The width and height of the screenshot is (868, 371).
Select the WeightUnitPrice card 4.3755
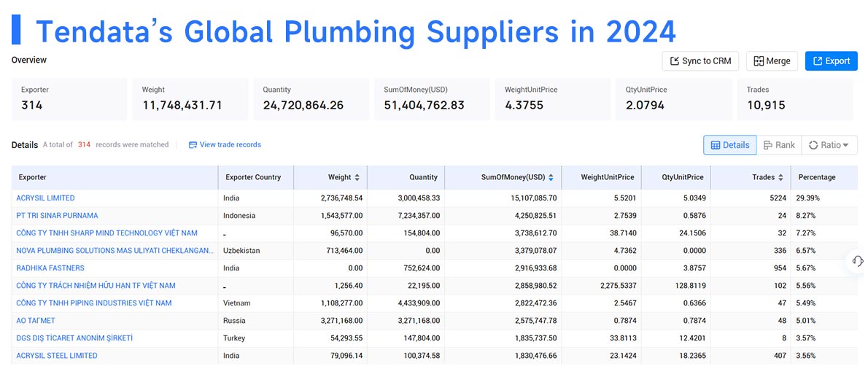click(553, 99)
